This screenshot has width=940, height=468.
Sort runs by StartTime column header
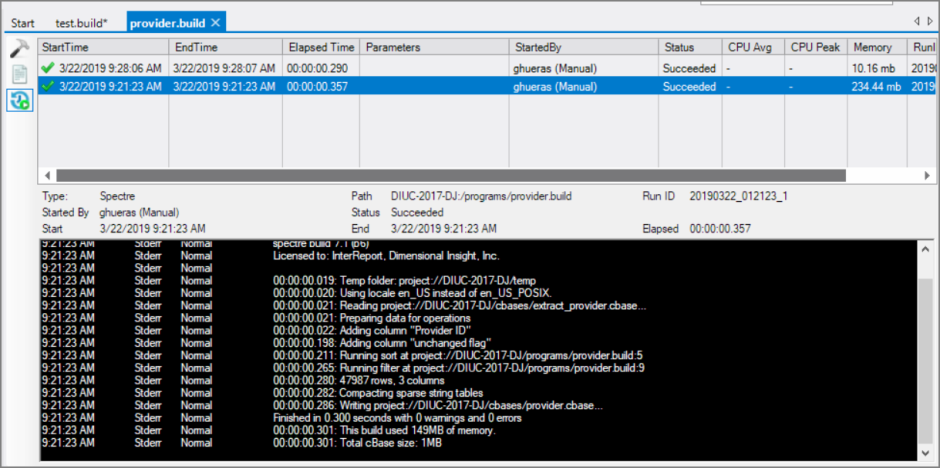(x=102, y=47)
